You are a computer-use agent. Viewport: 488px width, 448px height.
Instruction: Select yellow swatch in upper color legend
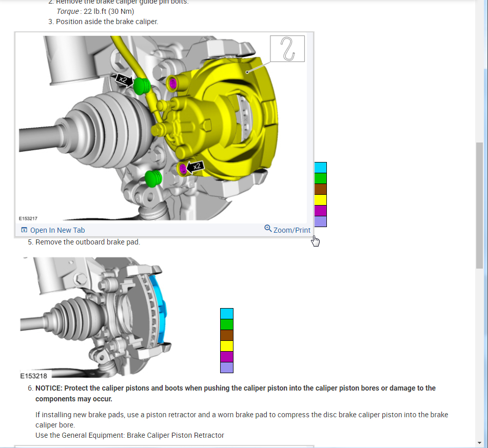point(320,200)
